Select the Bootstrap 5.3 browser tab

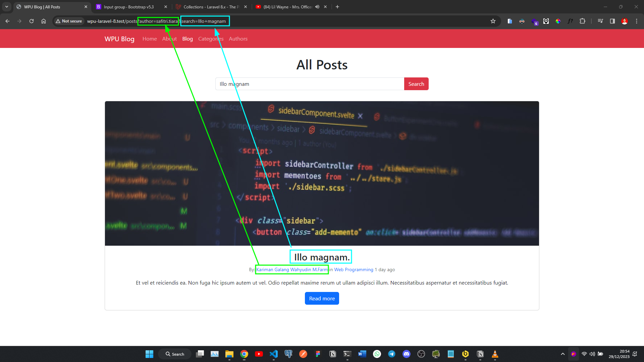coord(131,7)
